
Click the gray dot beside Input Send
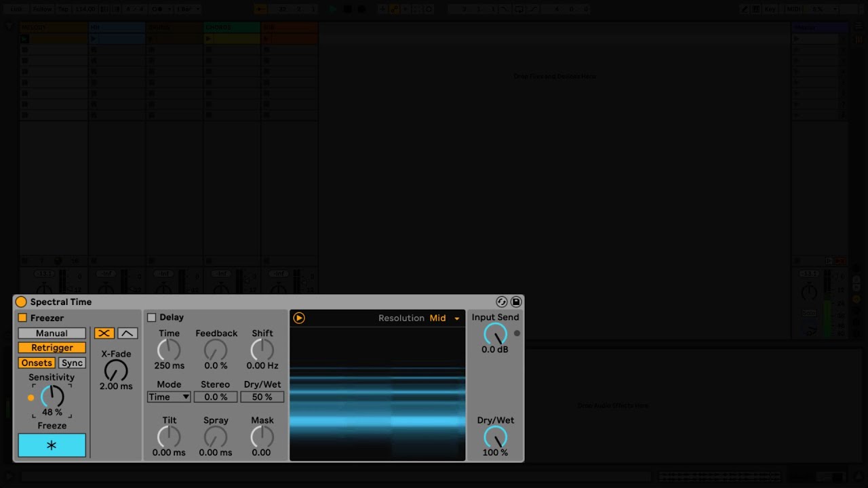pyautogui.click(x=517, y=333)
